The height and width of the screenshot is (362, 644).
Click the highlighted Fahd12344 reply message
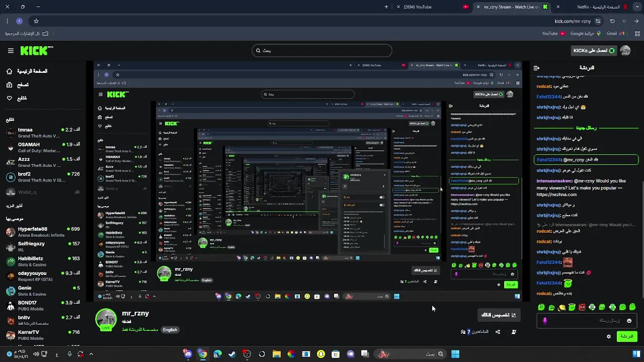click(x=586, y=160)
